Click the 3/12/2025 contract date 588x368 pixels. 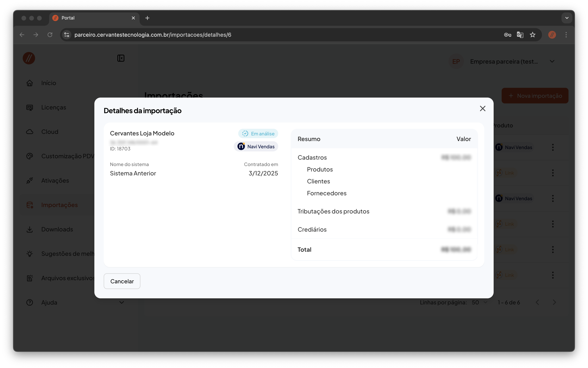pos(263,173)
